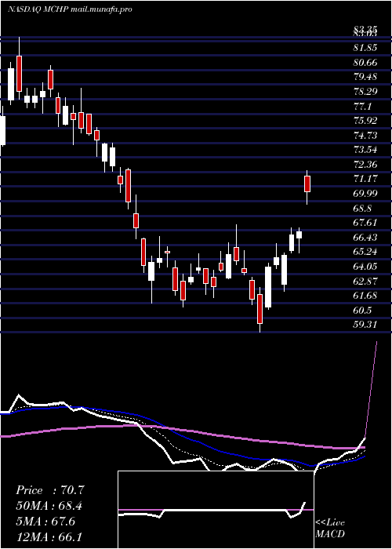Click the latest red candlestick near 71.17
Viewport: 392px width, 549px height.
307,184
